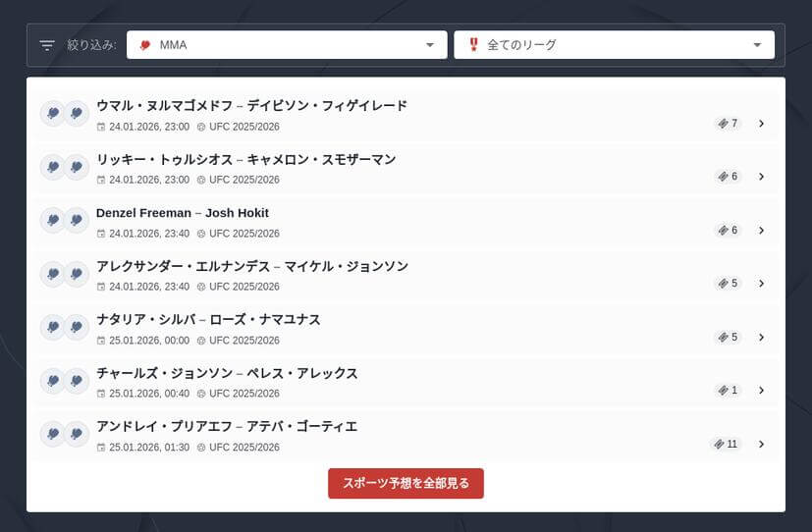Click ウマル・ヌルマゴメドフ's first fighter glove avatar

pos(53,113)
